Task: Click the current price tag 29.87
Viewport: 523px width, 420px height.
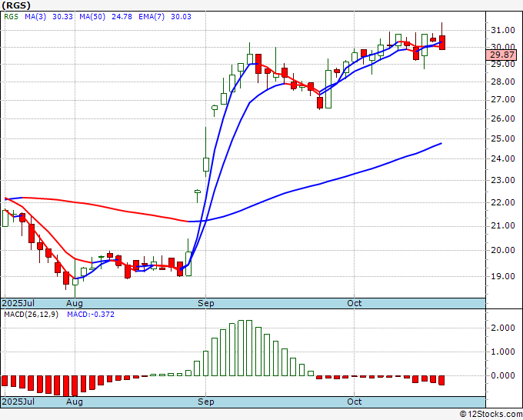Action: (x=501, y=55)
